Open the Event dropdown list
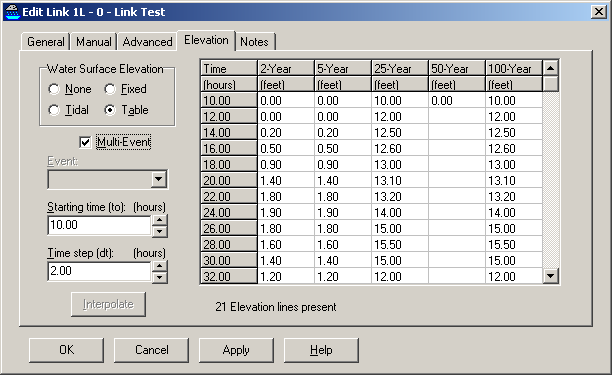The width and height of the screenshot is (612, 375). (x=158, y=179)
